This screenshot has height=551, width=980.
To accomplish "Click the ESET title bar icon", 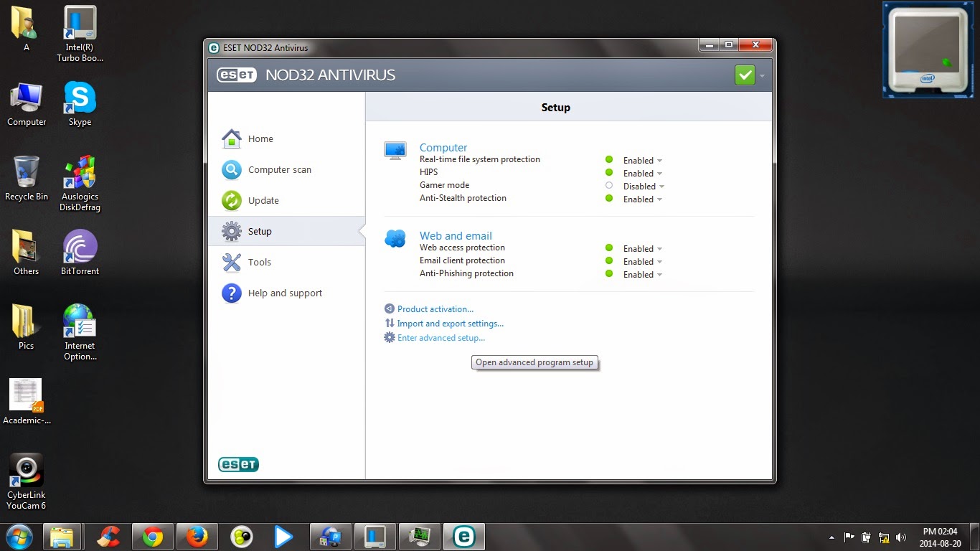I will (x=214, y=48).
